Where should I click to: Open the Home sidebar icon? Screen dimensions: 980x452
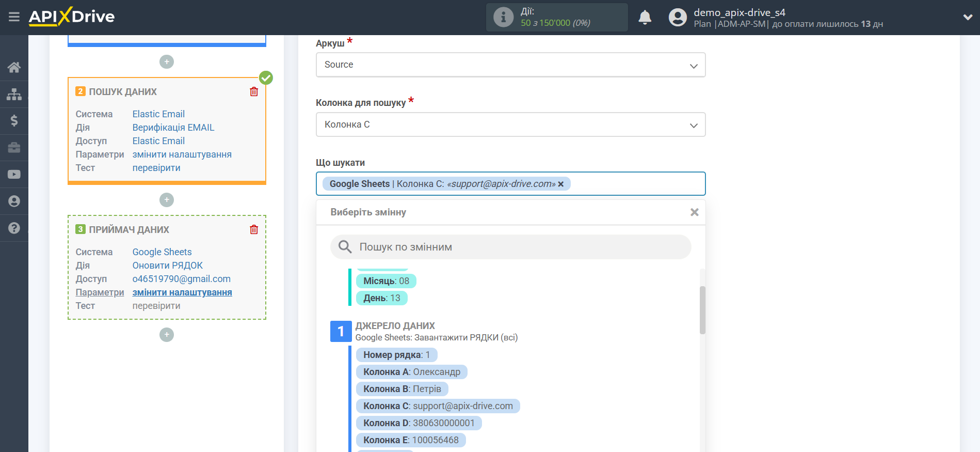14,67
